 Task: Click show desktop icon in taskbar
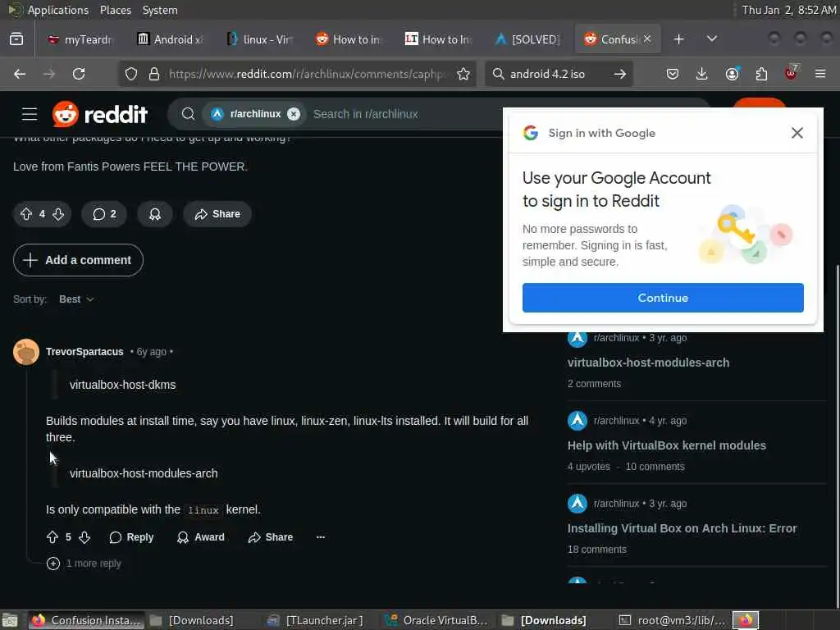tap(10, 620)
